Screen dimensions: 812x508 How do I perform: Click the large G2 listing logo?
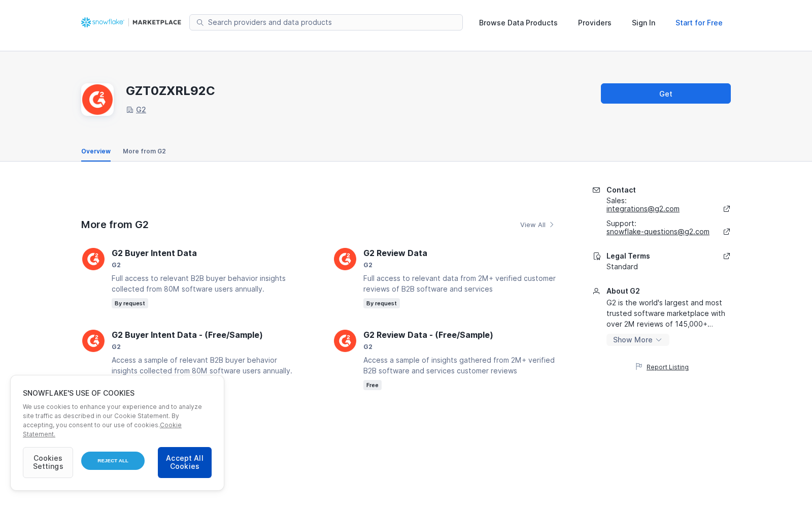tap(97, 100)
